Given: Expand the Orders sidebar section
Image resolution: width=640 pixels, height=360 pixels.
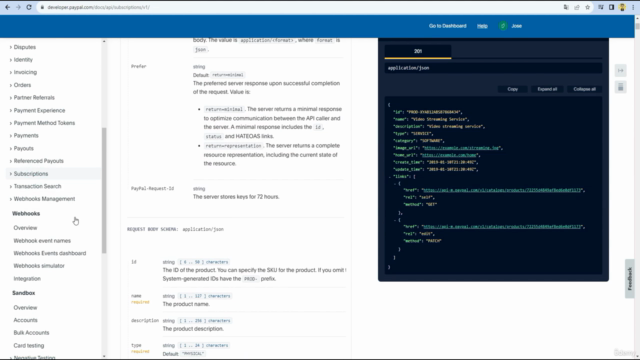Looking at the screenshot, I should point(22,85).
